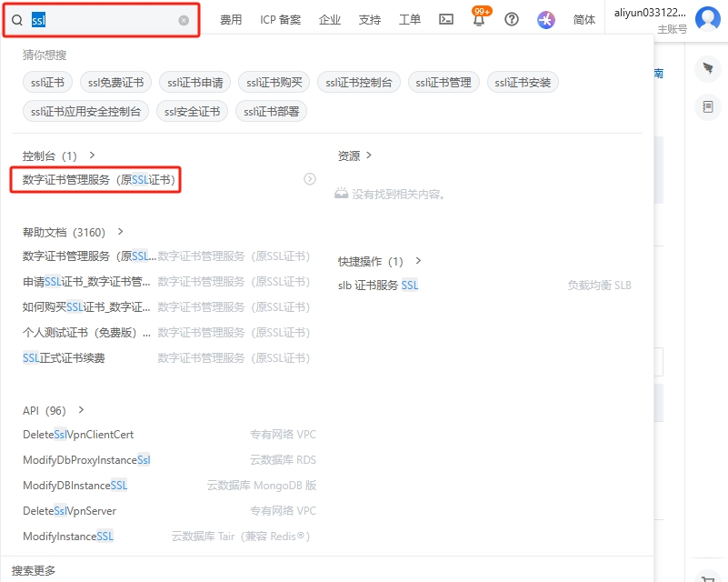The width and height of the screenshot is (728, 582).
Task: Open the ICP 备案 menu
Action: [x=281, y=19]
